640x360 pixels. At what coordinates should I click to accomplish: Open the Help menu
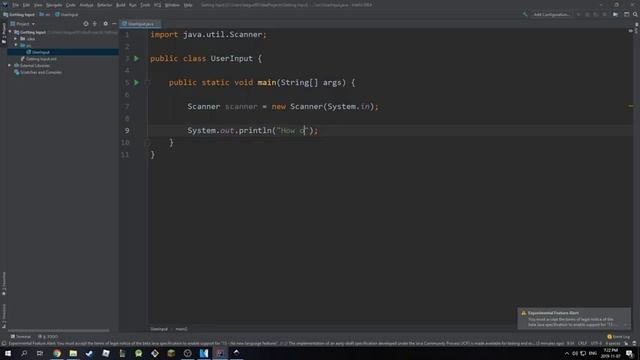coord(188,5)
